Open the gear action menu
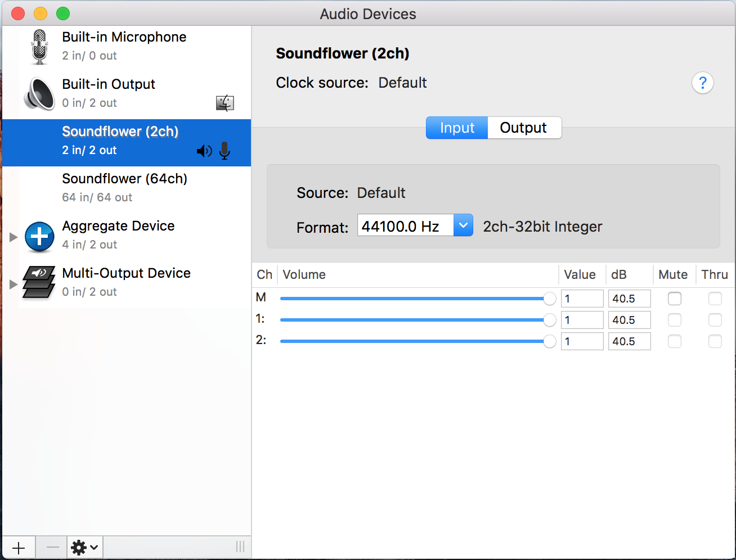This screenshot has width=736, height=560. click(85, 548)
